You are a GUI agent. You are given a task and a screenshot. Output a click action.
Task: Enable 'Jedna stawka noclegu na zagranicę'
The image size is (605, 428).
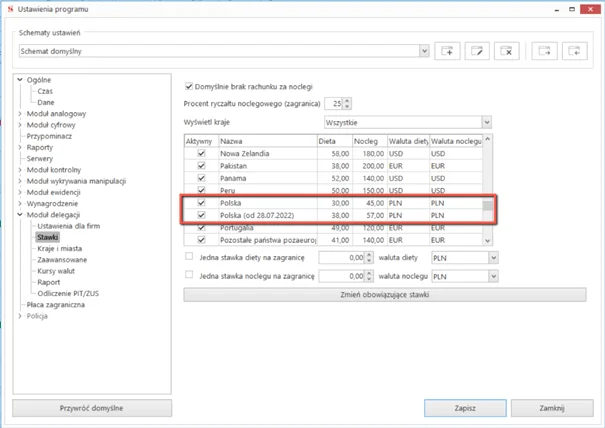point(189,275)
